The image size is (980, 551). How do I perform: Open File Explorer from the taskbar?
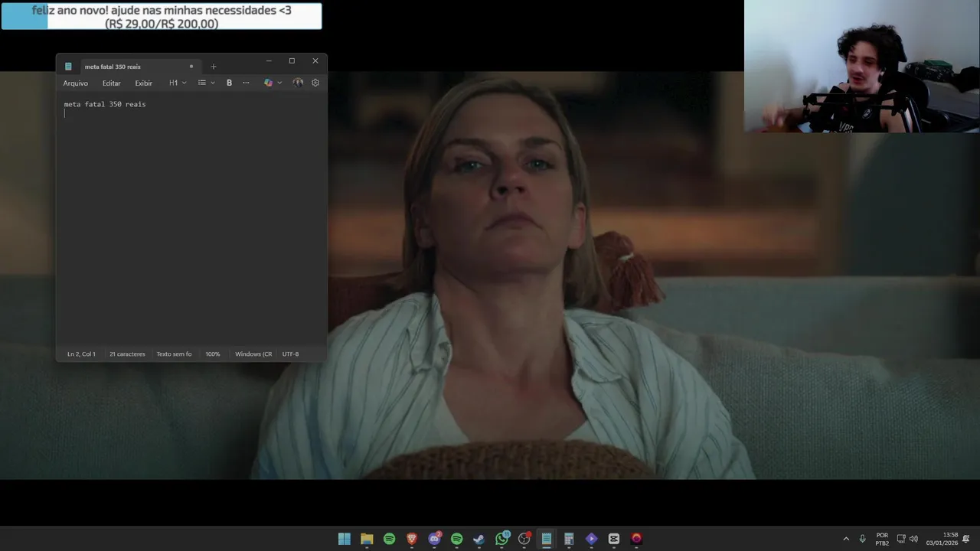(x=367, y=539)
